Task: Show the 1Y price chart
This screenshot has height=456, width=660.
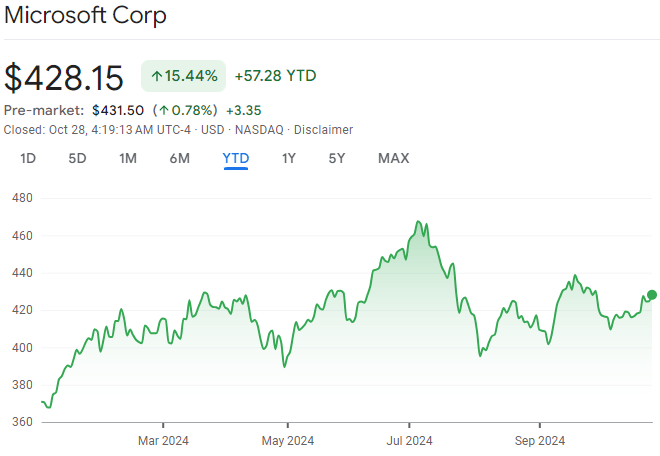Action: 289,158
